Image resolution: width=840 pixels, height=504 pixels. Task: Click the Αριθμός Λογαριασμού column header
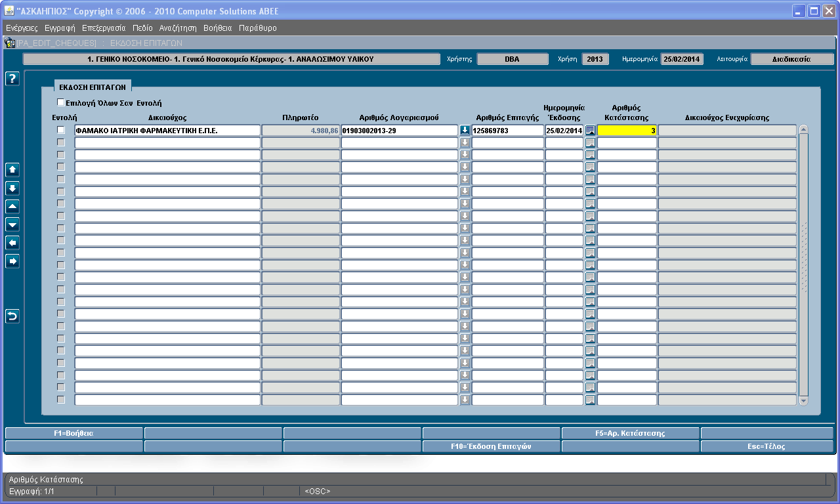pyautogui.click(x=399, y=117)
